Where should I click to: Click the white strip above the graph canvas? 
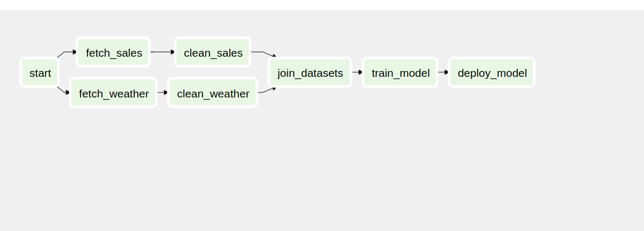point(318,5)
